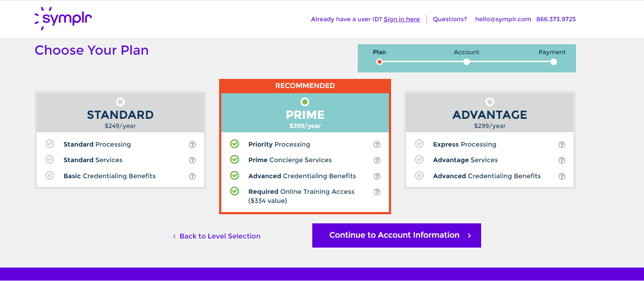Select the Advantage plan radio button
Viewport: 644px width, 281px height.
coord(490,102)
